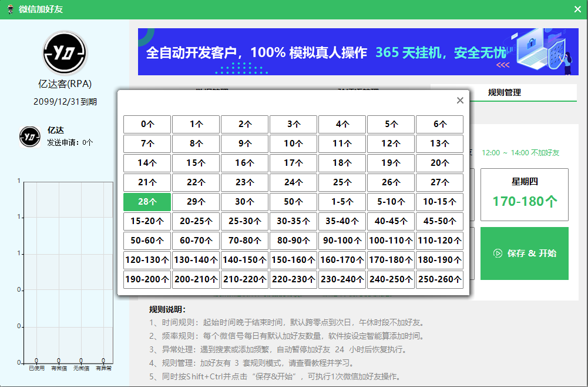
Task: Select the 50个 option
Action: coord(293,202)
